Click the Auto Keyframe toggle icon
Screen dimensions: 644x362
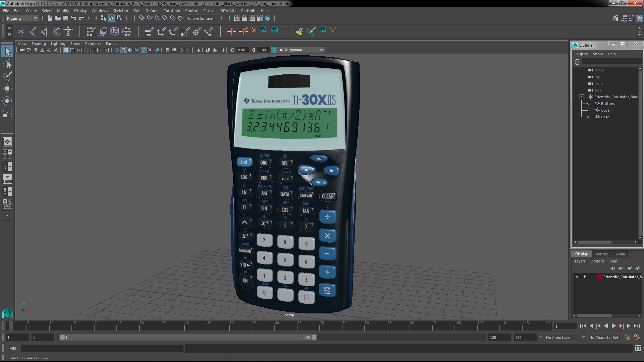(x=627, y=338)
